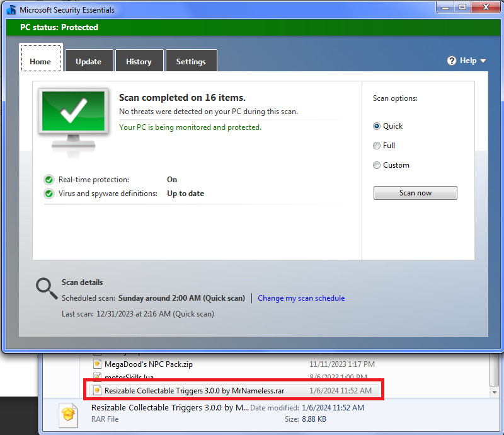Maximize the Security Essentials window
Viewport: 504px width, 435px height.
tap(462, 8)
